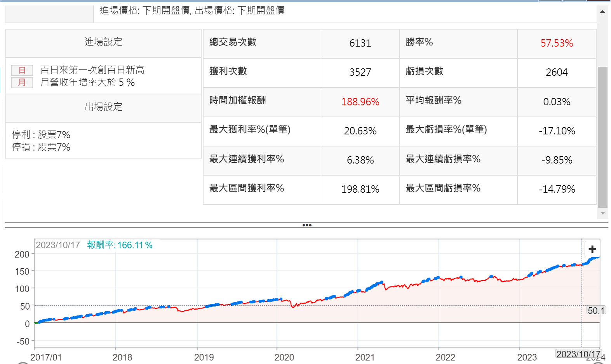Click the 停利 : 股票7% take-profit setting
The image size is (611, 364).
coord(41,135)
